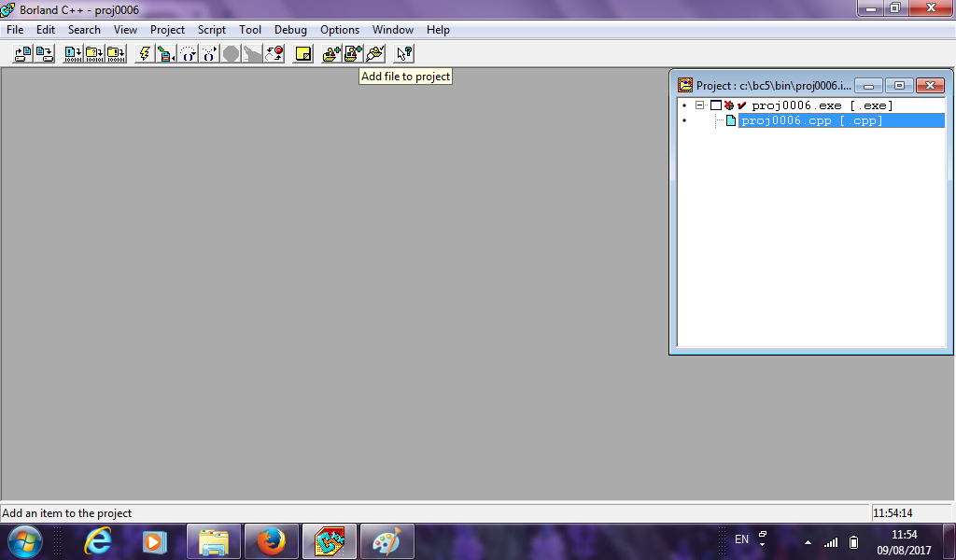956x560 pixels.
Task: Close the Project window
Action: tap(931, 85)
